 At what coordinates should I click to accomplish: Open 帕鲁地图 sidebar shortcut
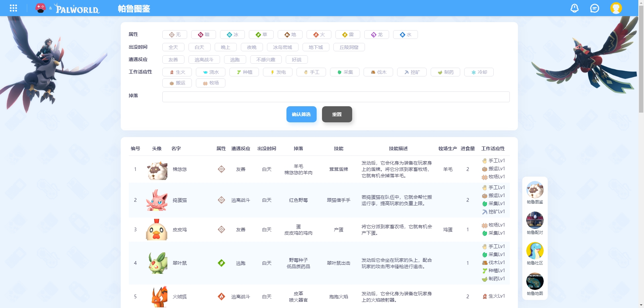(x=535, y=284)
